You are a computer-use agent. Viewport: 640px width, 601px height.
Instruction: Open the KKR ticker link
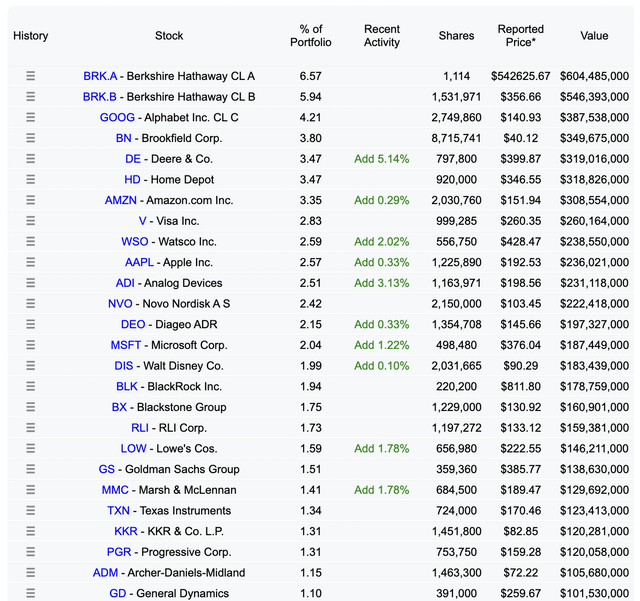(x=126, y=531)
